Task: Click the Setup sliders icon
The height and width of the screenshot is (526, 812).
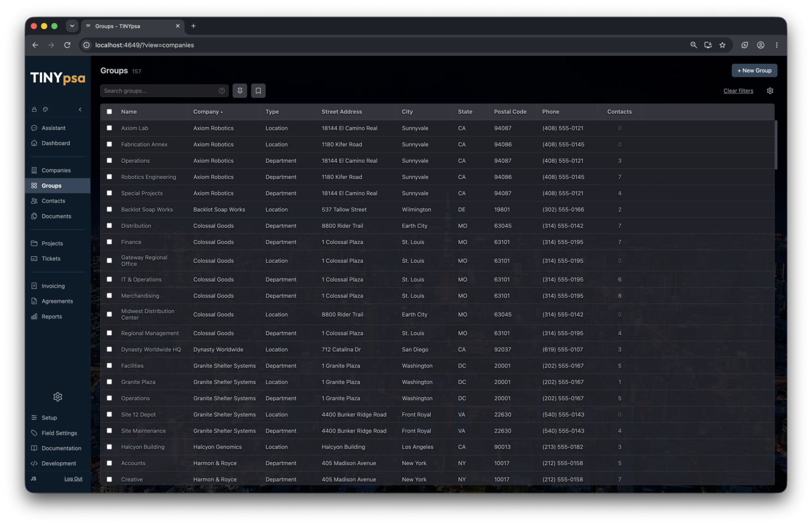Action: click(x=34, y=417)
